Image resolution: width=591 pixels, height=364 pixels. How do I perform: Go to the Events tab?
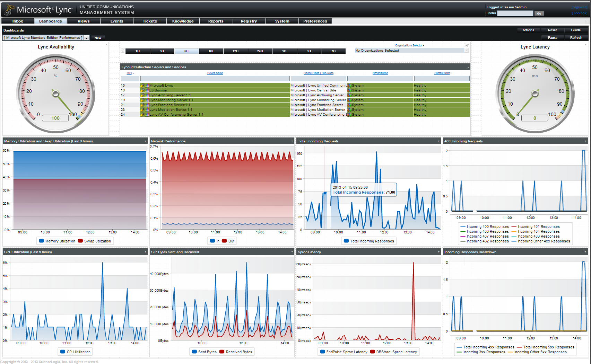pos(117,21)
